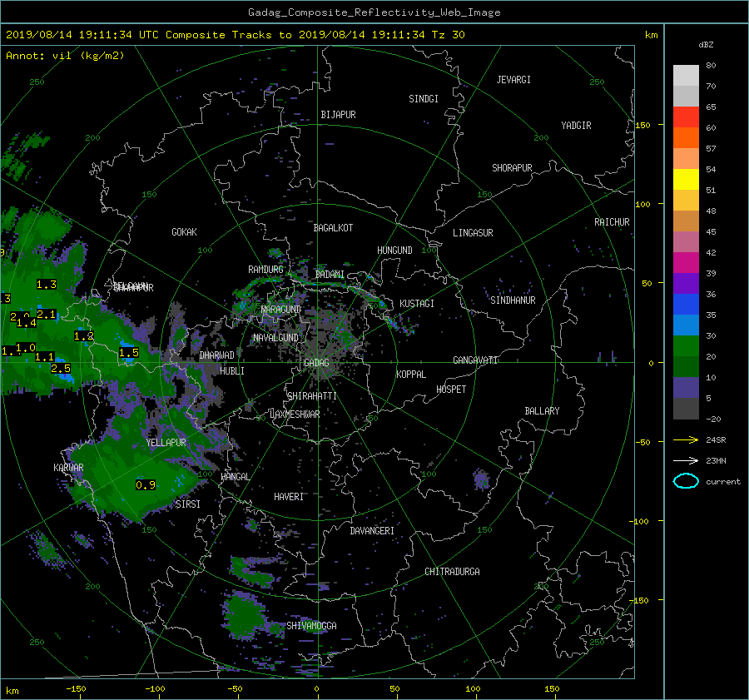Screen dimensions: 749x700
Task: Click the 'Annot: vil (kg/m2)' text
Action: click(x=65, y=56)
